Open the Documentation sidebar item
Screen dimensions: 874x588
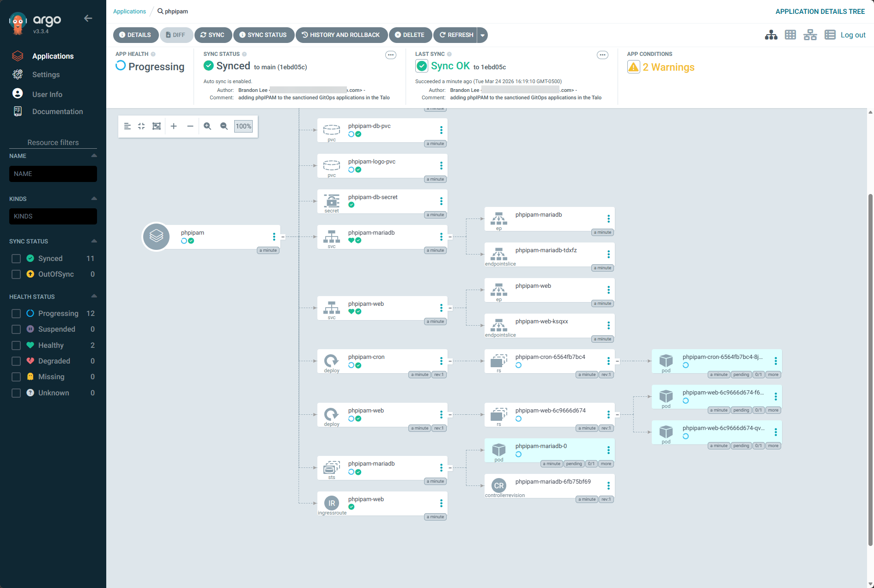pyautogui.click(x=57, y=112)
